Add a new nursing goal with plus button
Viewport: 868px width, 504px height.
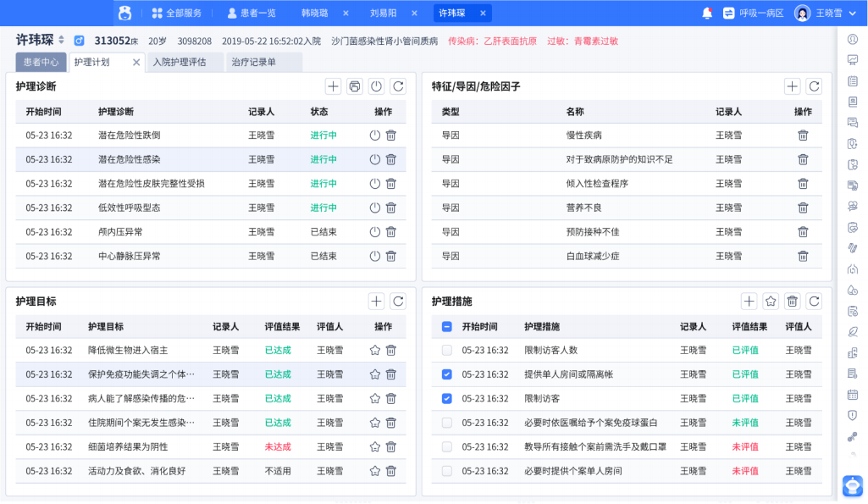[376, 301]
